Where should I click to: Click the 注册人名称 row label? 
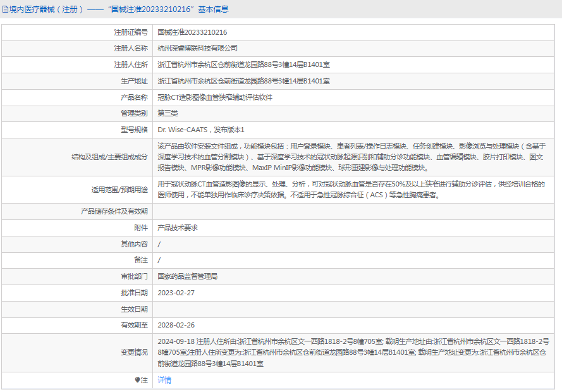pos(131,49)
